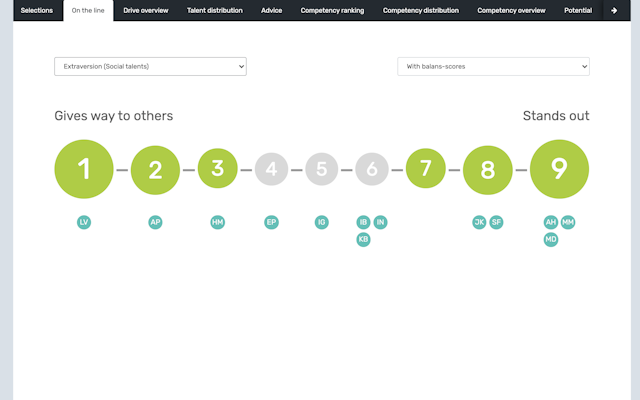Viewport: 640px width, 400px height.
Task: Switch to the Drive overview tab
Action: [x=146, y=10]
